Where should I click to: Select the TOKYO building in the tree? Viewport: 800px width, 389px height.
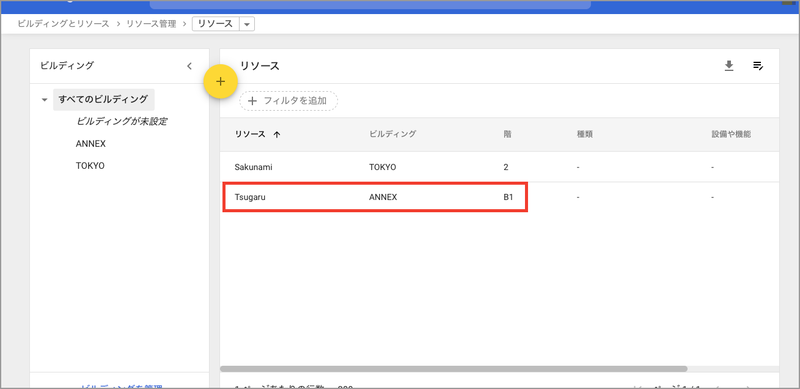(90, 166)
